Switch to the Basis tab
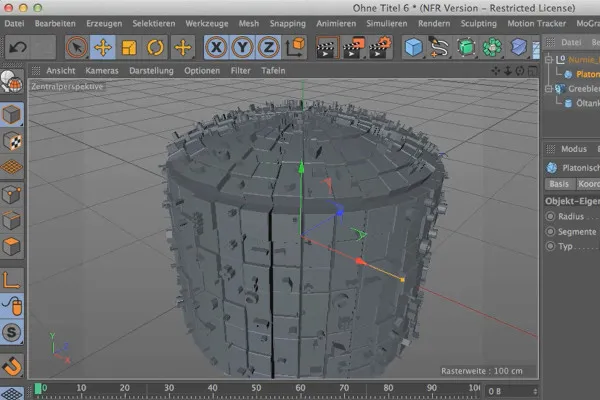This screenshot has height=400, width=600. 558,184
